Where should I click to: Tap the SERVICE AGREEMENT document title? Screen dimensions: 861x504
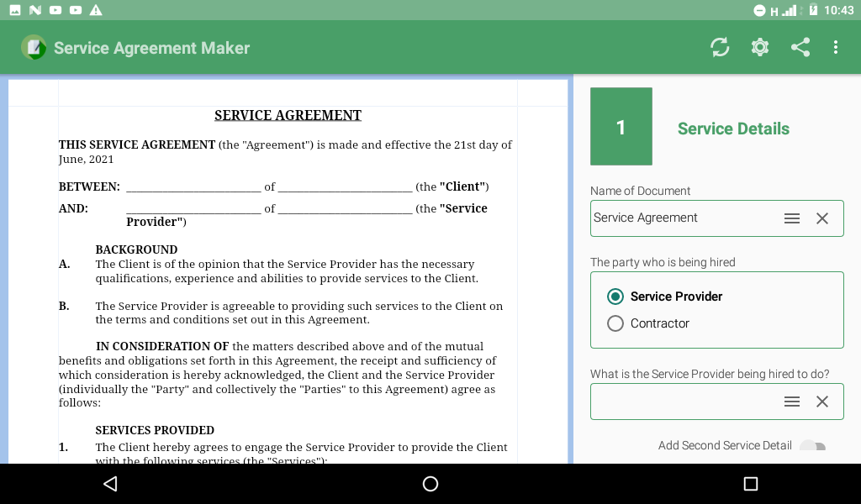(288, 115)
